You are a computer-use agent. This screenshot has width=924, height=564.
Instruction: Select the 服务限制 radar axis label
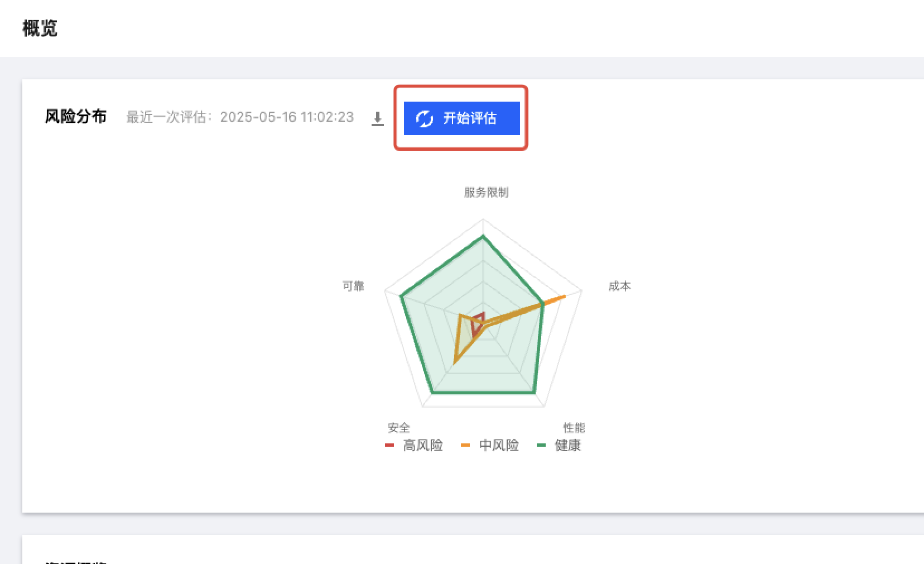click(486, 193)
